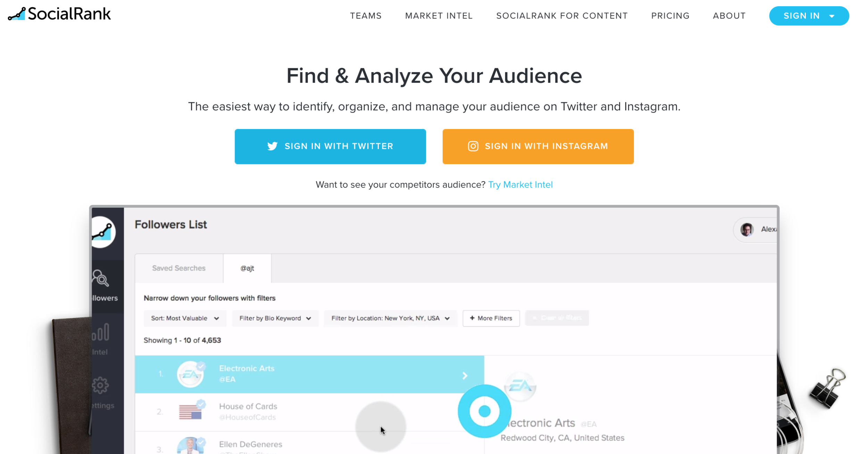
Task: Open the Intel bar chart icon
Action: click(x=101, y=332)
